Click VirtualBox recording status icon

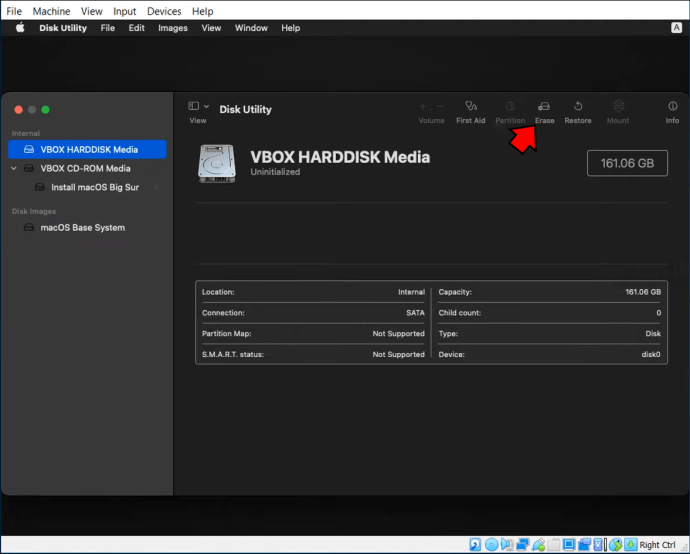[584, 545]
